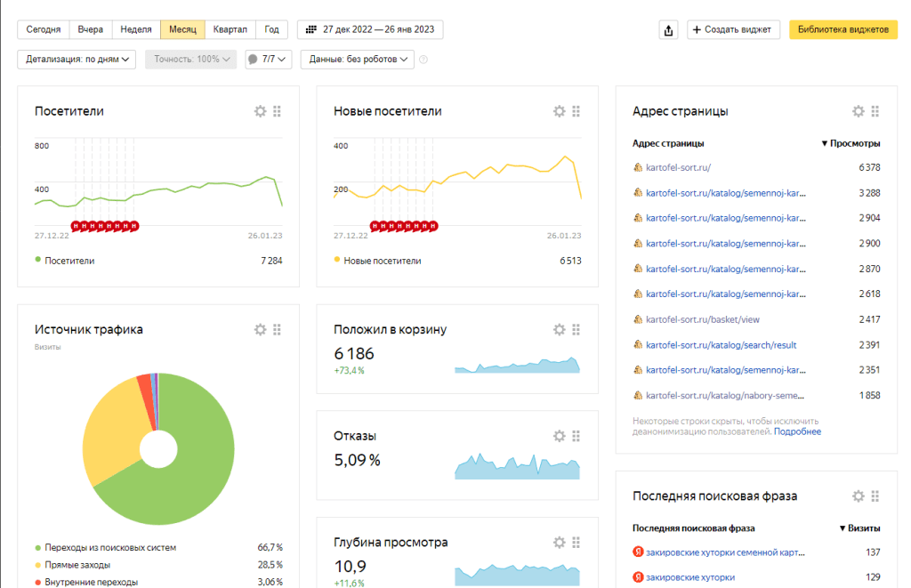Click gear icon on Источник трафика widget
Screen dimensions: 911x588
point(260,329)
